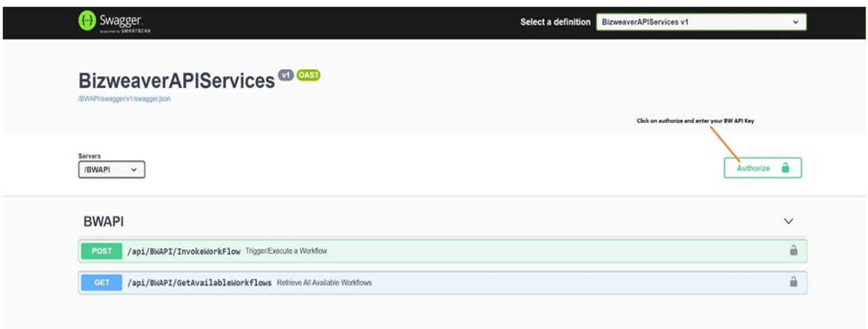Viewport: 868px width, 329px height.
Task: Click the BizweaverAPIServices title
Action: [x=177, y=82]
